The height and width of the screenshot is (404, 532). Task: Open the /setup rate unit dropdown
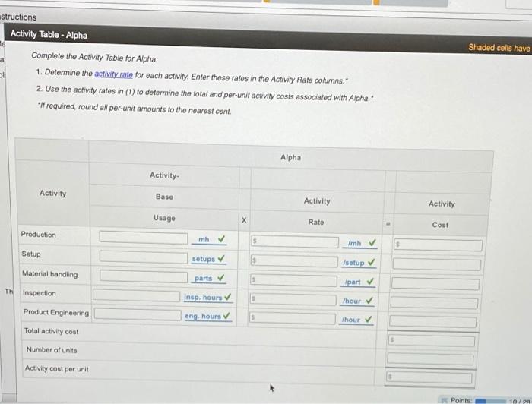point(353,263)
